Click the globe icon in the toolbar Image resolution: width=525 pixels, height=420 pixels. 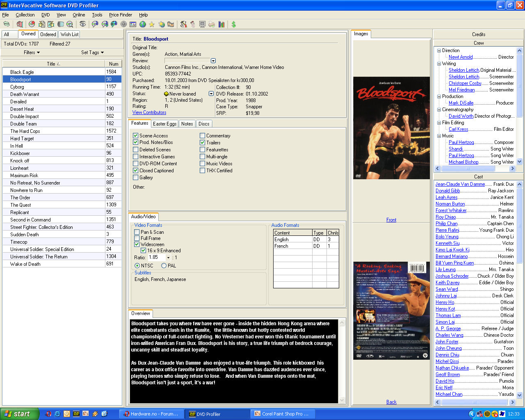(x=143, y=25)
